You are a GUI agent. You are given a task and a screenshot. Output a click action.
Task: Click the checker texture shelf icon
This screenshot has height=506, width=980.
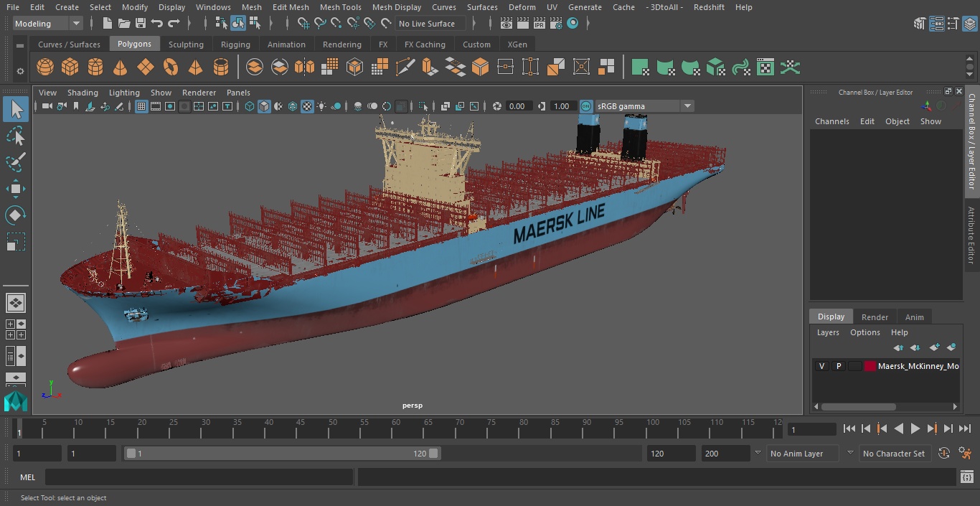(x=765, y=67)
